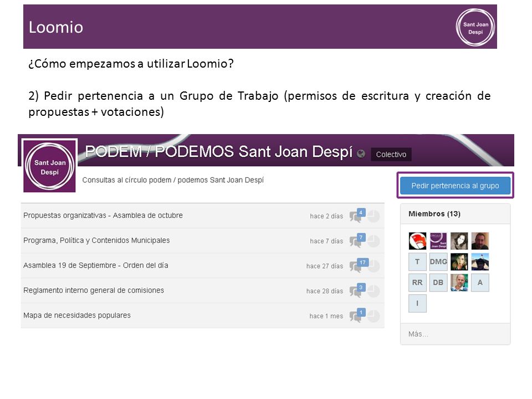
Task: Open member avatar labeled A
Action: click(x=480, y=283)
